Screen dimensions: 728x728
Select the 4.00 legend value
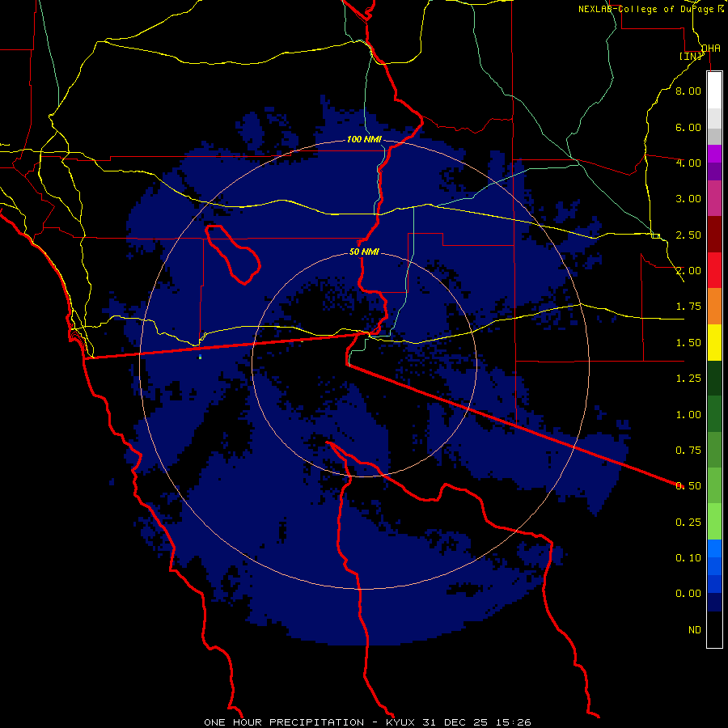688,163
